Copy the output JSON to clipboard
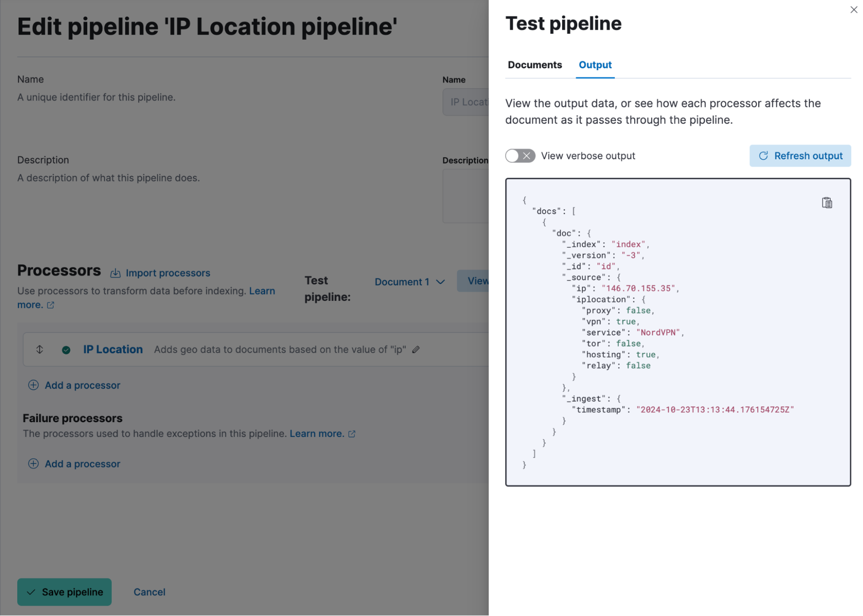 point(826,202)
